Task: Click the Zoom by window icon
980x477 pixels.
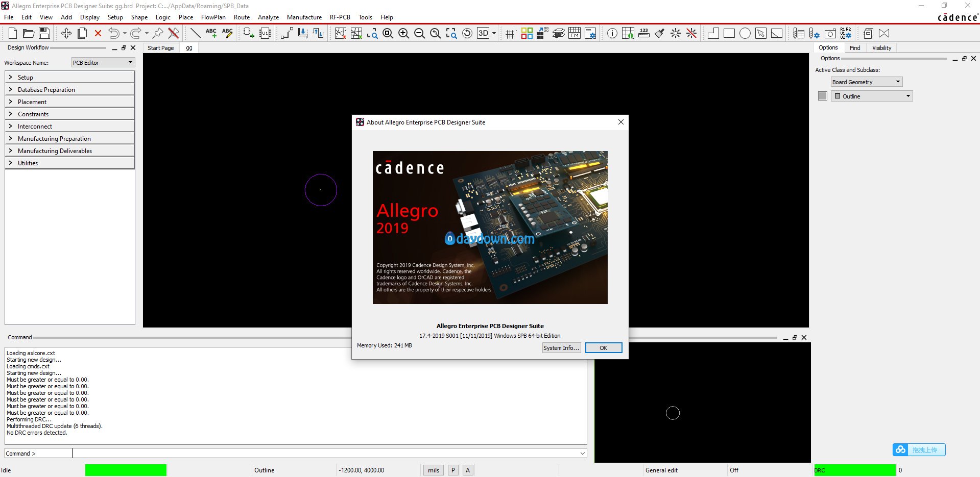Action: pos(372,33)
